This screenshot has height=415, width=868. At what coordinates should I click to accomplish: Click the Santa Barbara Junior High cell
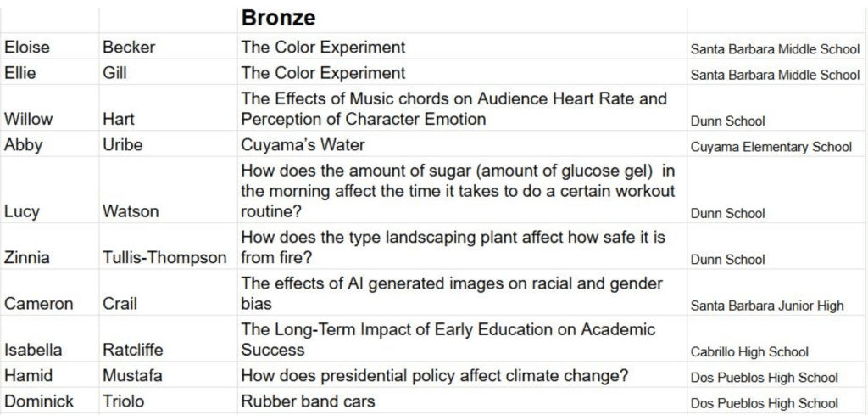coord(767,306)
